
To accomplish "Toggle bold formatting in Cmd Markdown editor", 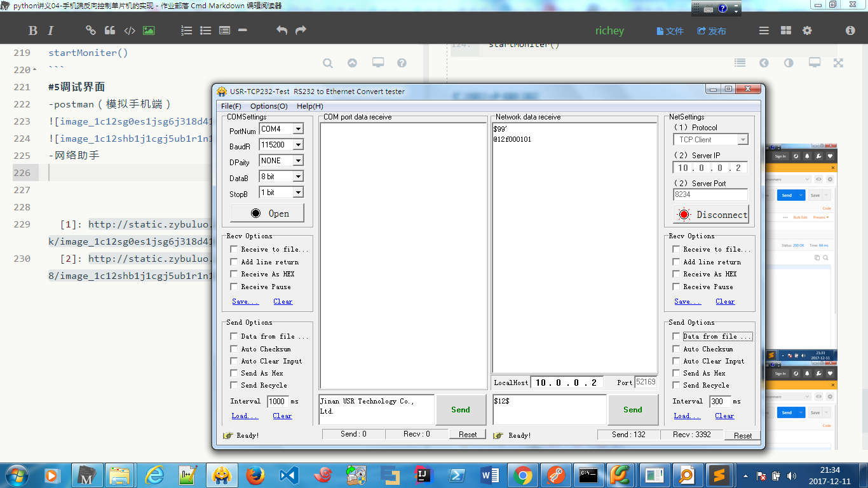I will click(33, 30).
